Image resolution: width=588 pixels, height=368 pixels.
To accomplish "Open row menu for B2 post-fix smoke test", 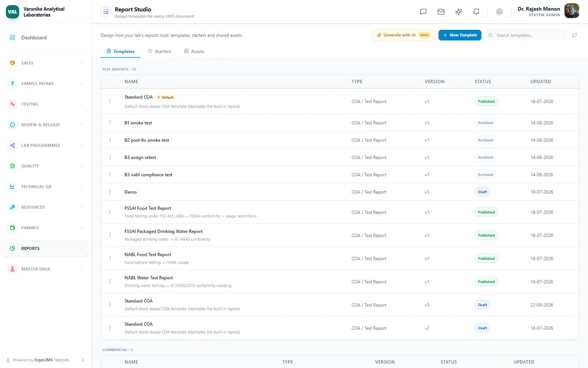I will tap(110, 140).
